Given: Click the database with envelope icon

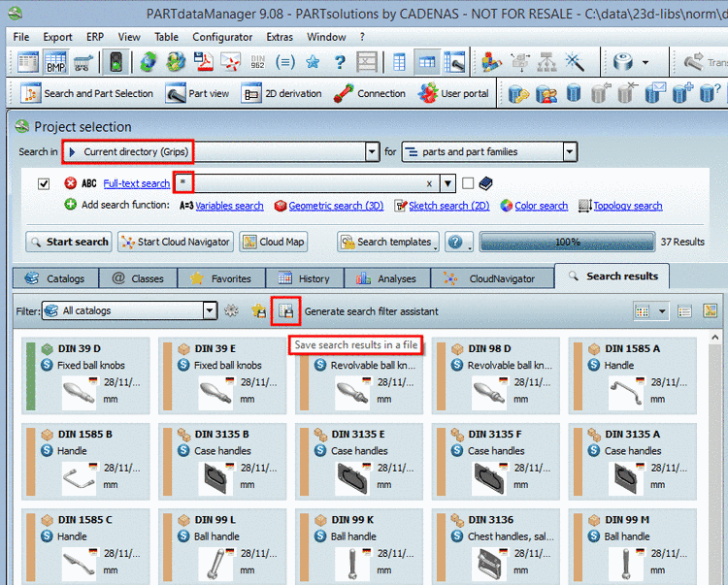Looking at the screenshot, I should coord(654,93).
